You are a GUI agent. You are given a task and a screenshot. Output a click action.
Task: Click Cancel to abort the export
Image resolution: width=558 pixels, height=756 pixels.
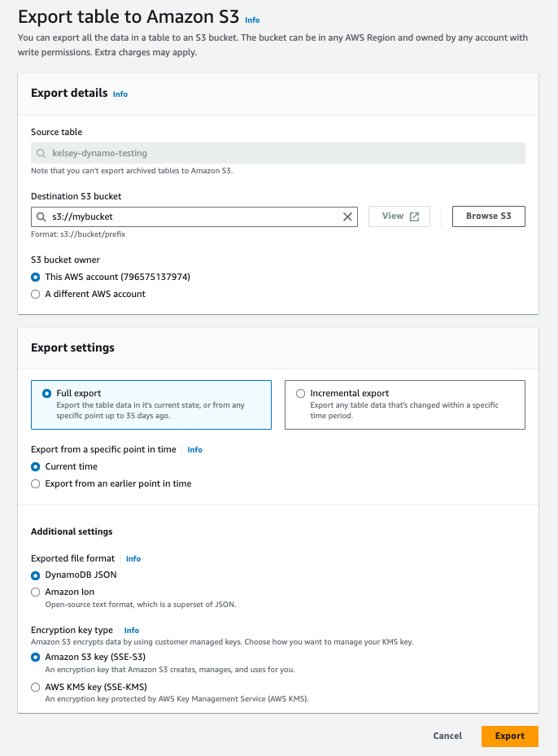coord(447,736)
